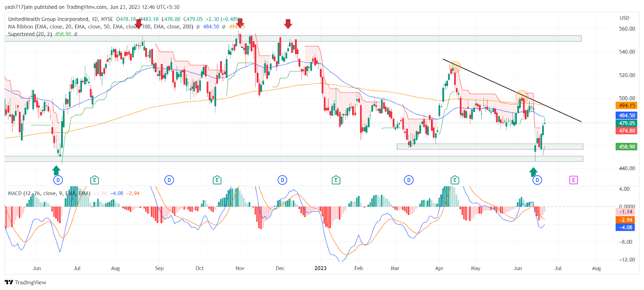Click the green 479.05 current price label
The height and width of the screenshot is (290, 644).
[x=627, y=123]
